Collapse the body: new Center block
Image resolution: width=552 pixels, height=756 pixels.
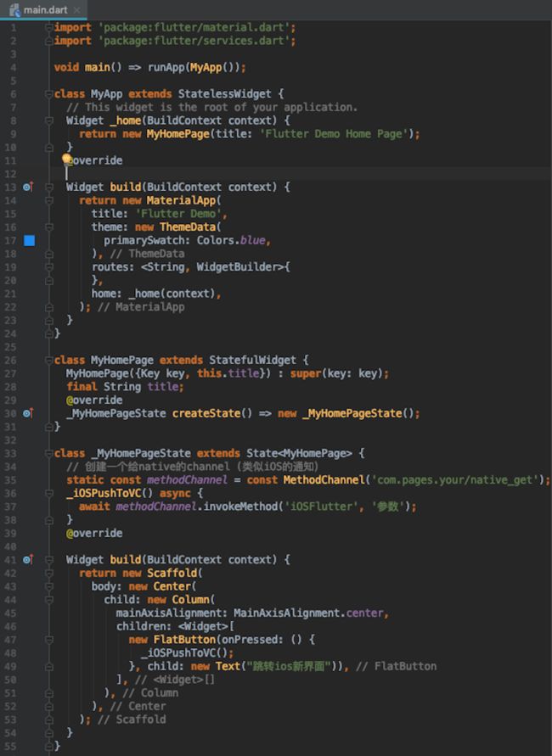point(48,586)
